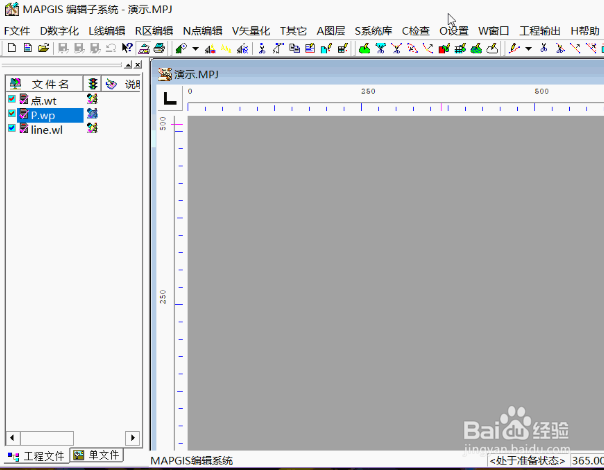
Task: Open the T其它 menu
Action: [293, 31]
